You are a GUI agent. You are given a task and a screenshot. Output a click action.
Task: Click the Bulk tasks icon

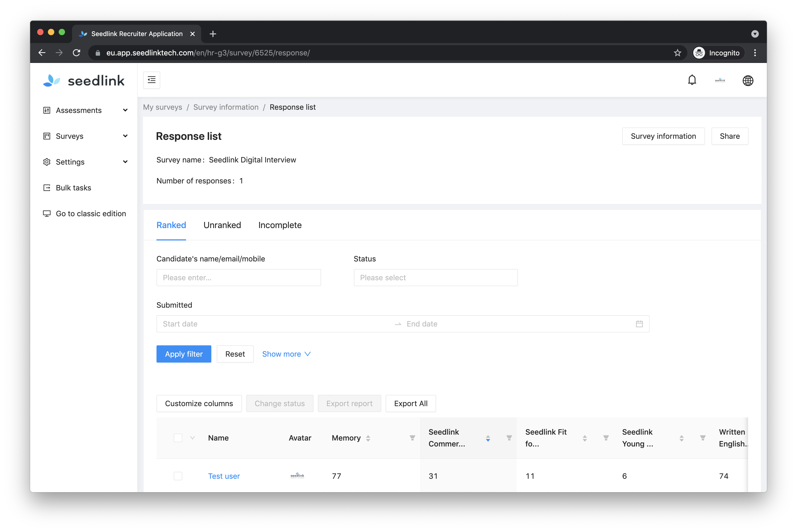[x=47, y=188]
